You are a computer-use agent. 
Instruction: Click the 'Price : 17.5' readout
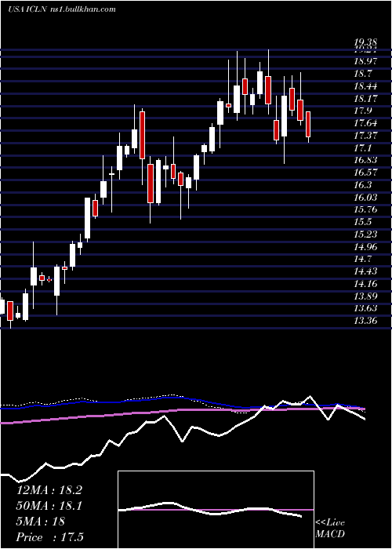point(50,537)
